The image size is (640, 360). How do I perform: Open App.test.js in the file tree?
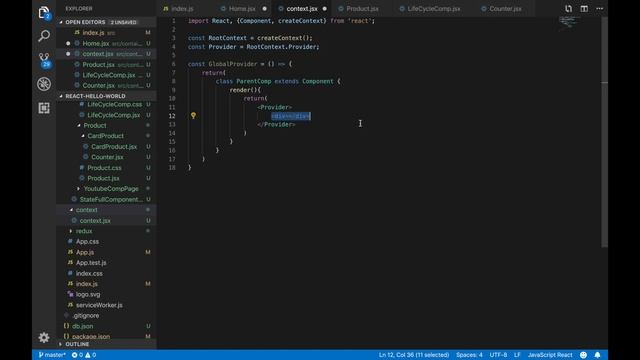(x=106, y=263)
